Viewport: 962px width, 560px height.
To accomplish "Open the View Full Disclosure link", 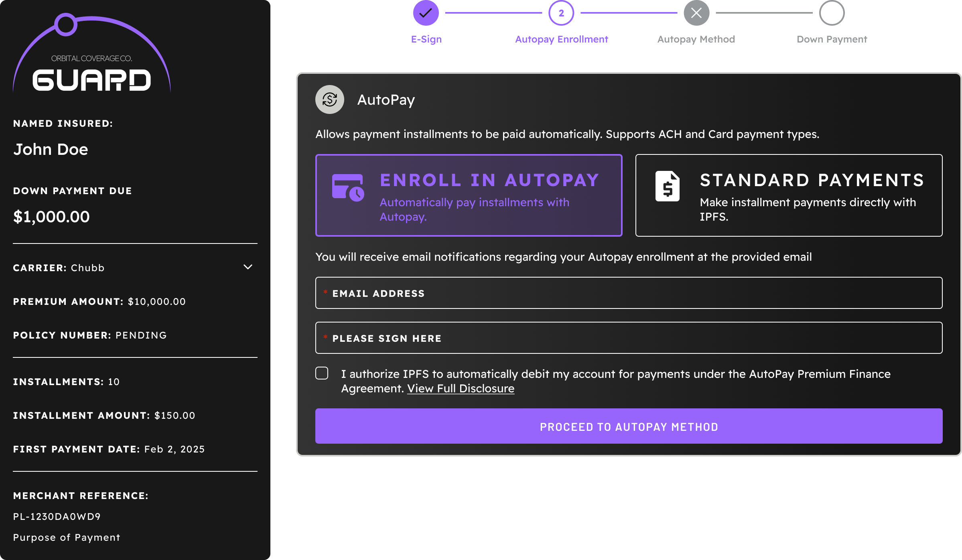I will pos(461,388).
